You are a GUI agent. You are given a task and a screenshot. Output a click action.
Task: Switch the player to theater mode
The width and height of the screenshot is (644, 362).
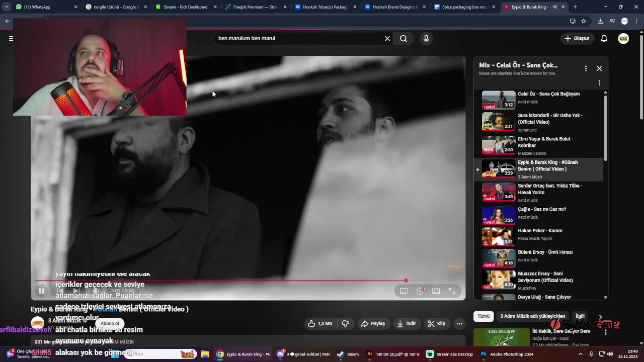click(x=436, y=291)
